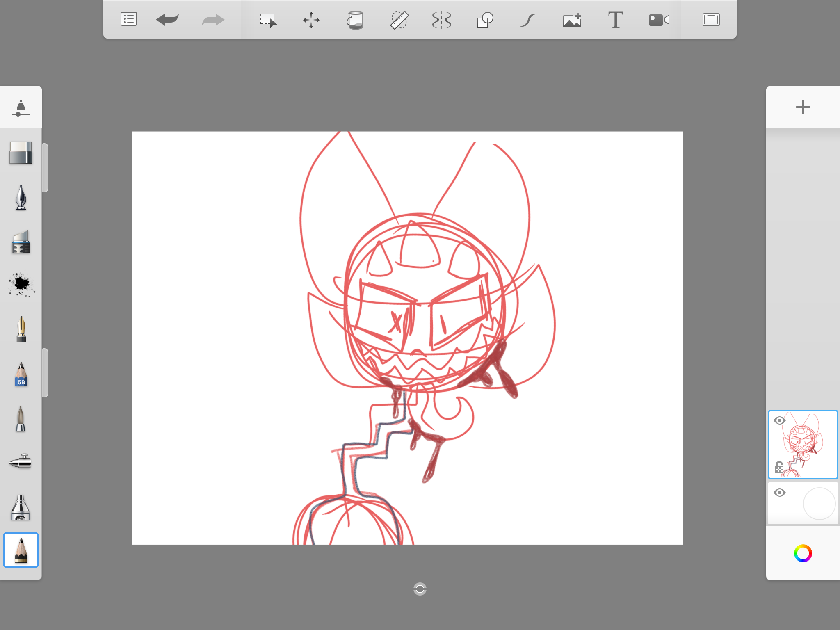Toggle transparency lock on the sketch layer
Screen dimensions: 840x630
click(x=779, y=467)
